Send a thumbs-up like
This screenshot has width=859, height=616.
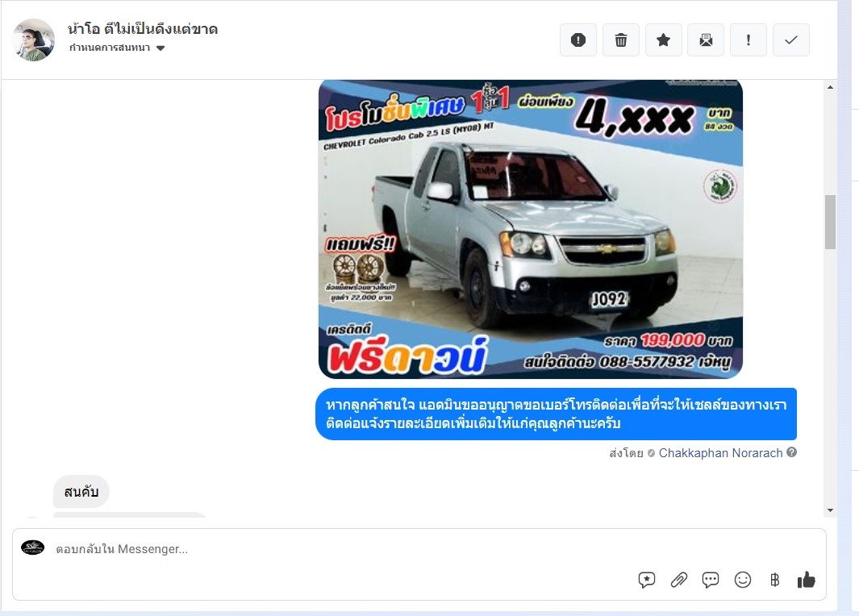[x=807, y=579]
